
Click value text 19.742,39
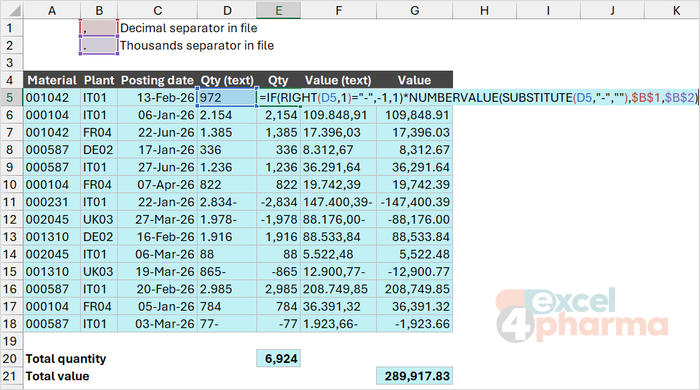coord(338,184)
